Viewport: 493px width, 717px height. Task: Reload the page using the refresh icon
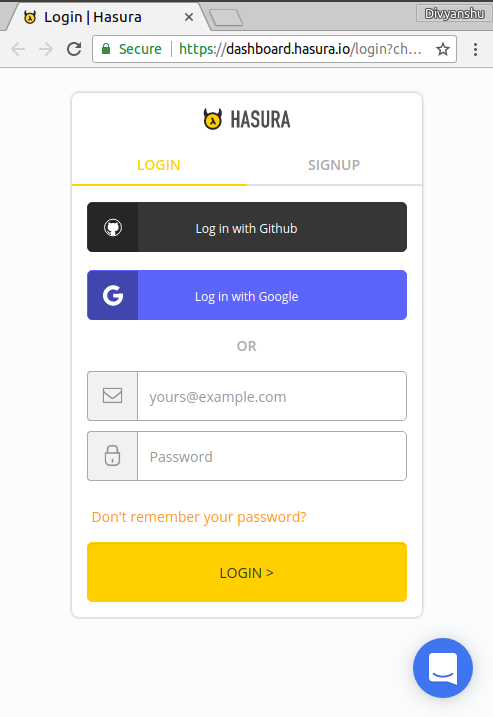pos(74,49)
